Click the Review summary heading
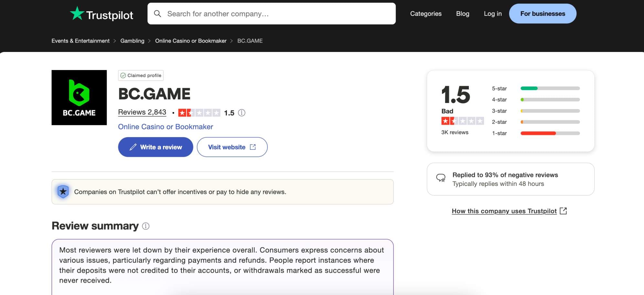The height and width of the screenshot is (295, 644). click(95, 226)
